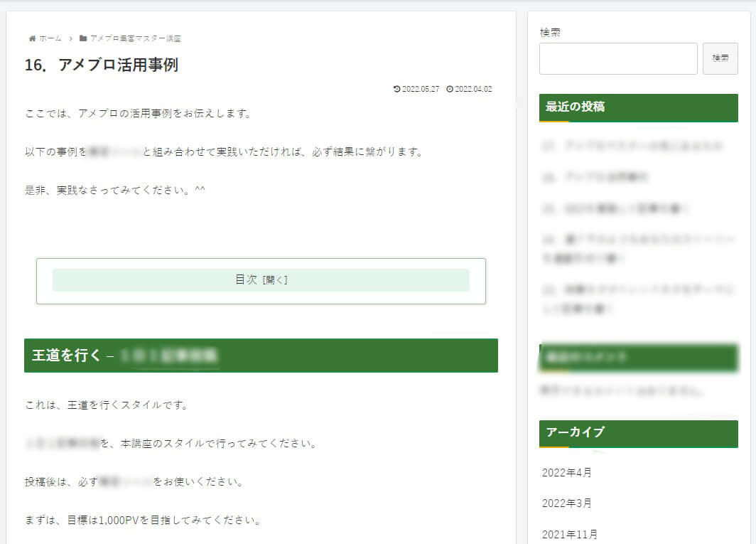
Task: Open the second blurred post under 最近の投稿
Action: [595, 176]
